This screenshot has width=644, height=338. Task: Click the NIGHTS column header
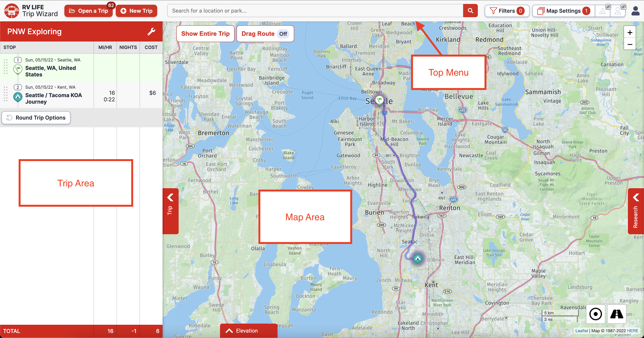coord(128,47)
